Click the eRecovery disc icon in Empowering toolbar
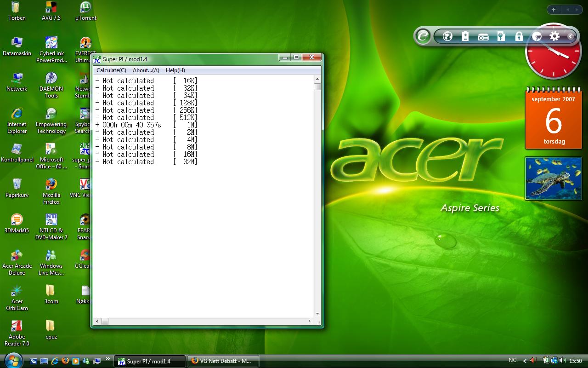588x368 pixels. click(x=537, y=36)
